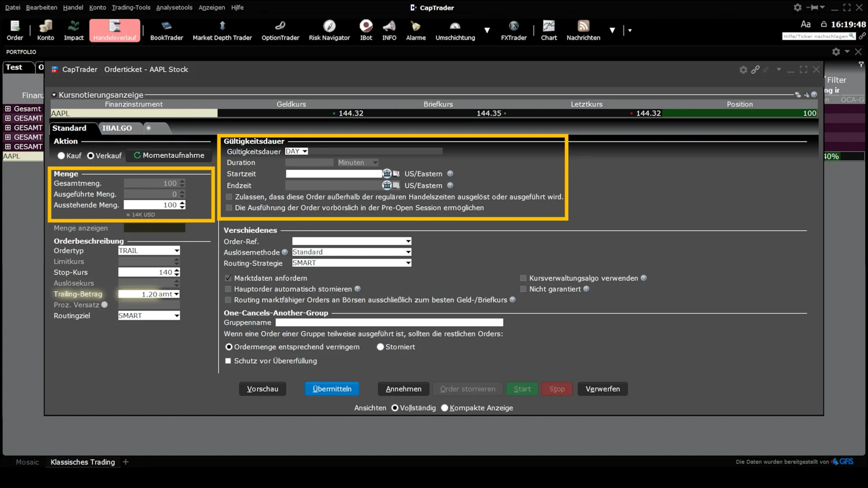Type in the Gruppenname field
This screenshot has height=488, width=868.
click(389, 323)
